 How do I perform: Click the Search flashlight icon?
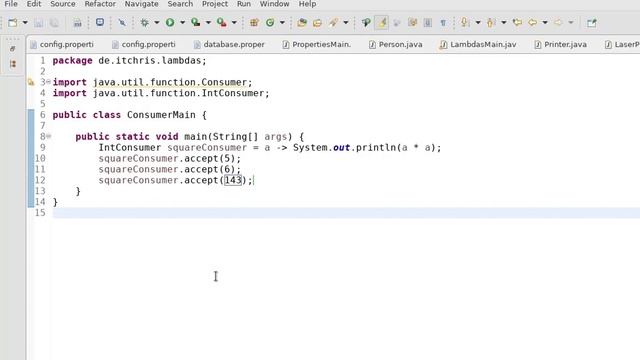(x=333, y=23)
